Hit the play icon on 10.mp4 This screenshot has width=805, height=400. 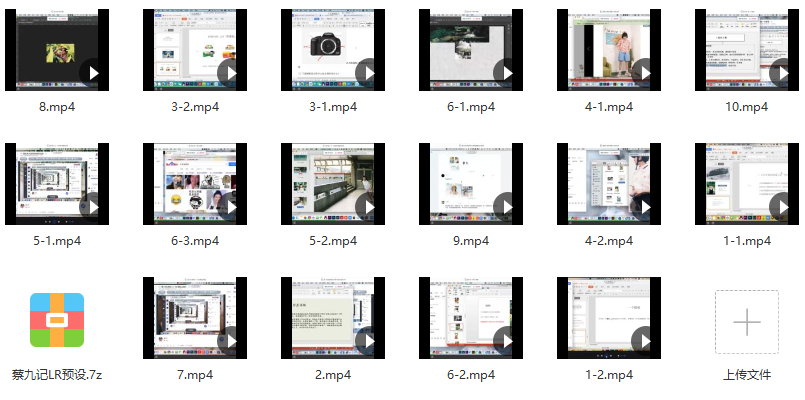click(783, 73)
